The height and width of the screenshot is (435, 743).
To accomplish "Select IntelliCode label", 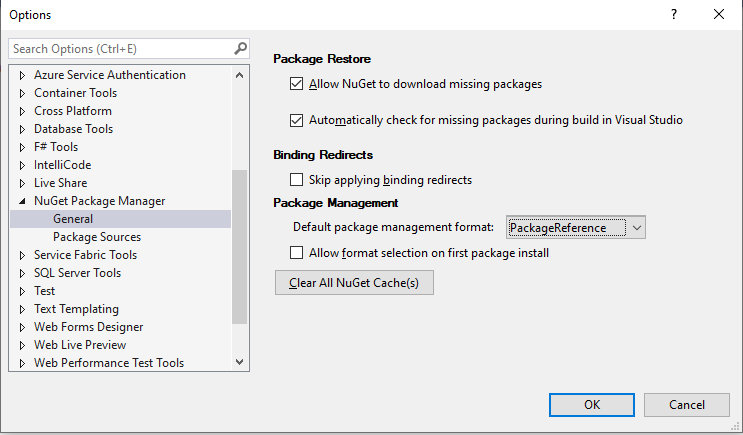I will point(63,165).
